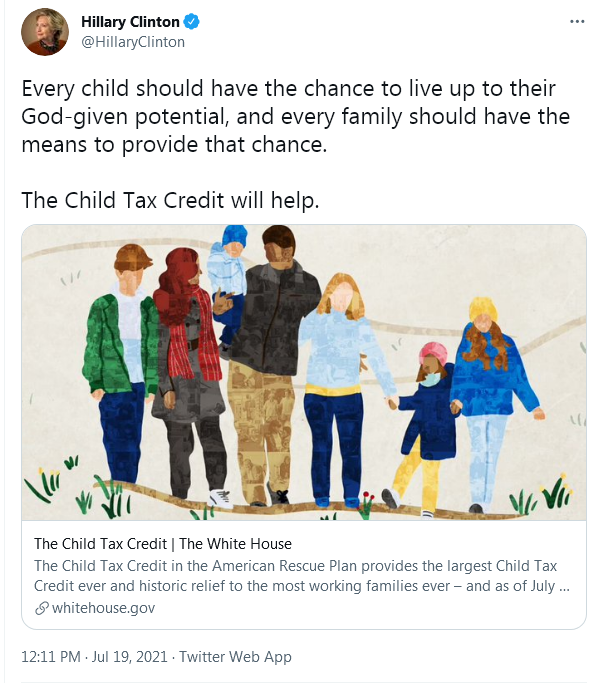598x683 pixels.
Task: Open the Child Tax Credit illustration
Action: click(x=304, y=372)
